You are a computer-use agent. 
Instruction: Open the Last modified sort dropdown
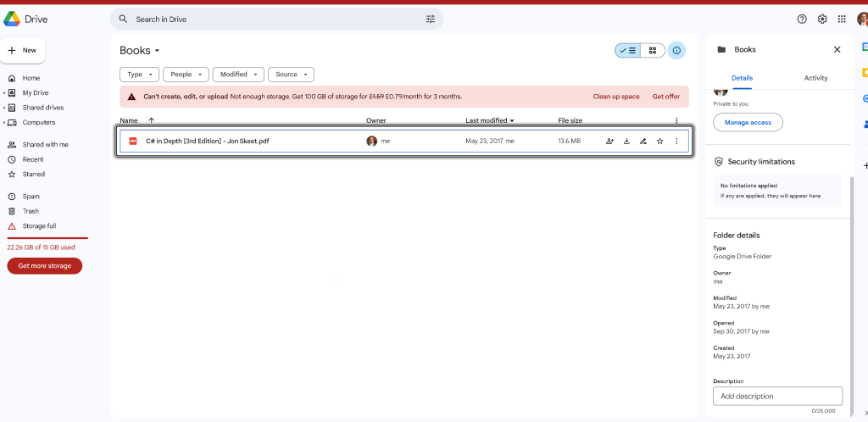point(490,120)
